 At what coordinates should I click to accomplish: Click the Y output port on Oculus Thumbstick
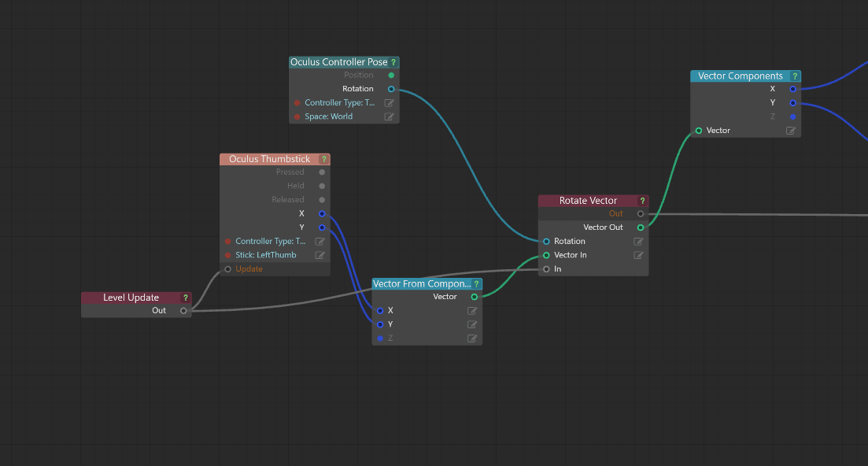tap(321, 227)
